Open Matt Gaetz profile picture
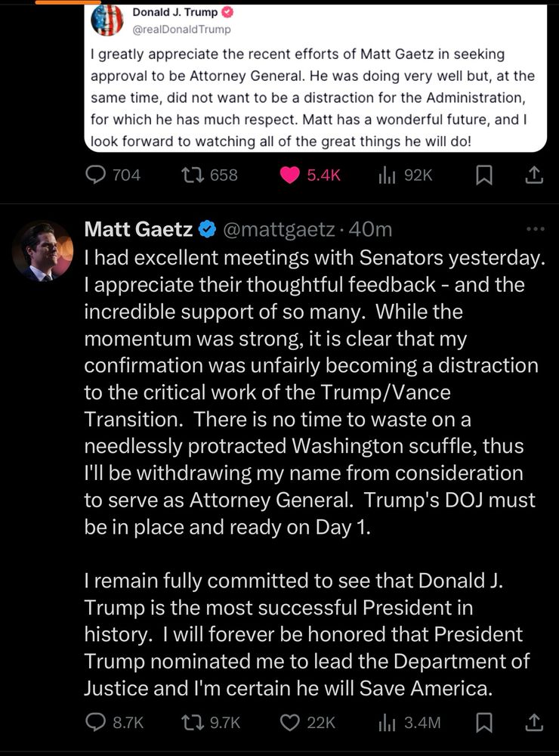Viewport: 559px width, 756px height. (43, 252)
